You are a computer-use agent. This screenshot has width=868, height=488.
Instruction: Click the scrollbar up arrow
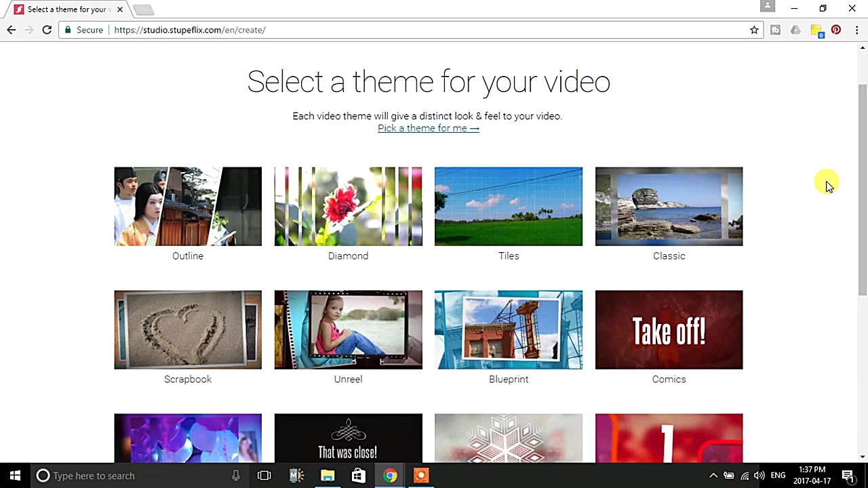pyautogui.click(x=863, y=47)
